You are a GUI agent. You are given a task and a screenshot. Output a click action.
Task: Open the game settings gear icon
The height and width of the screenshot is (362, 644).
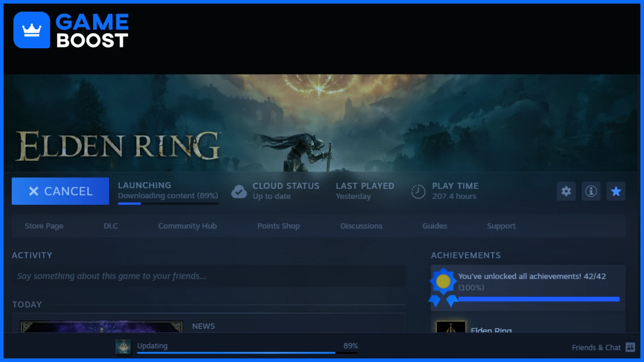pyautogui.click(x=566, y=191)
